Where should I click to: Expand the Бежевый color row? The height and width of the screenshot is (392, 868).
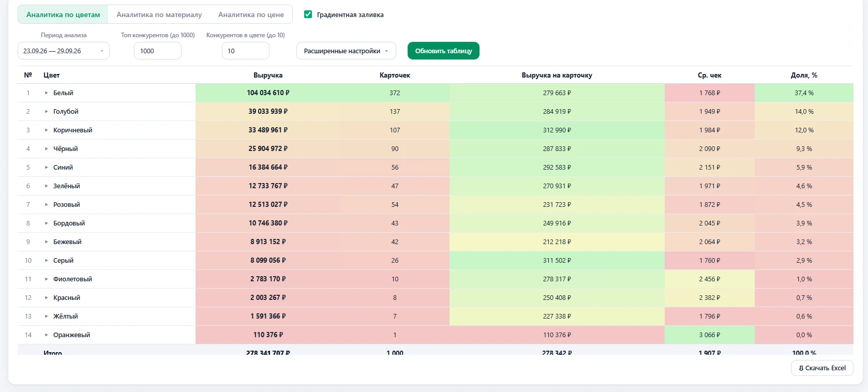click(x=46, y=242)
